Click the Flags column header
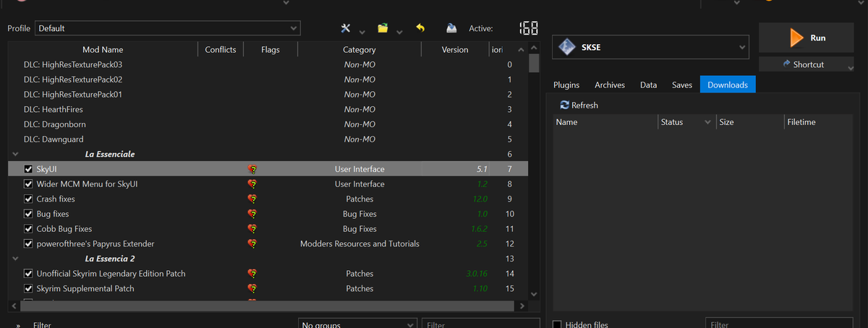 pyautogui.click(x=271, y=50)
